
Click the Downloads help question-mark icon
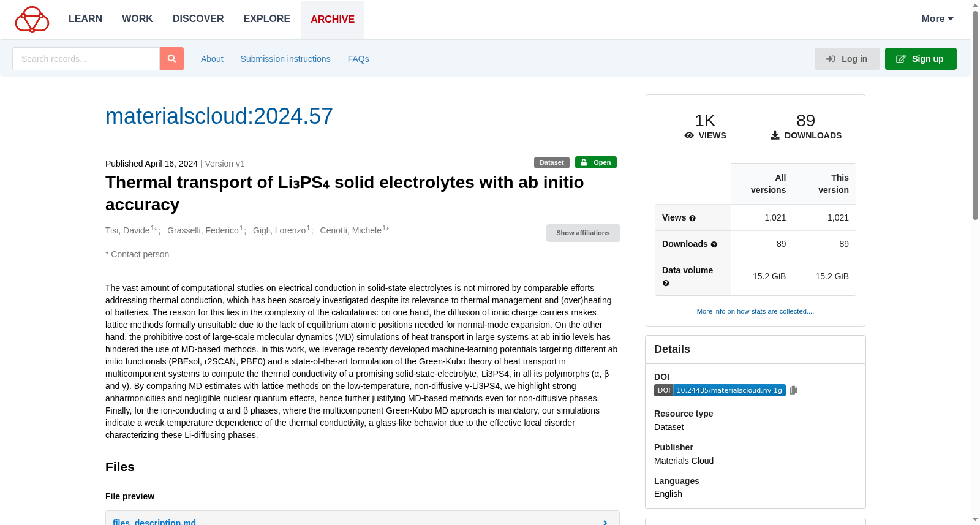click(x=714, y=244)
